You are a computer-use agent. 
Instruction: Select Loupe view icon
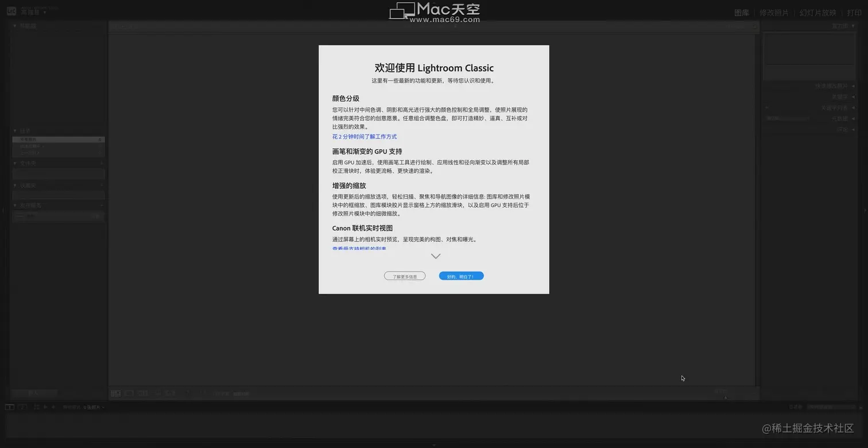pyautogui.click(x=129, y=393)
